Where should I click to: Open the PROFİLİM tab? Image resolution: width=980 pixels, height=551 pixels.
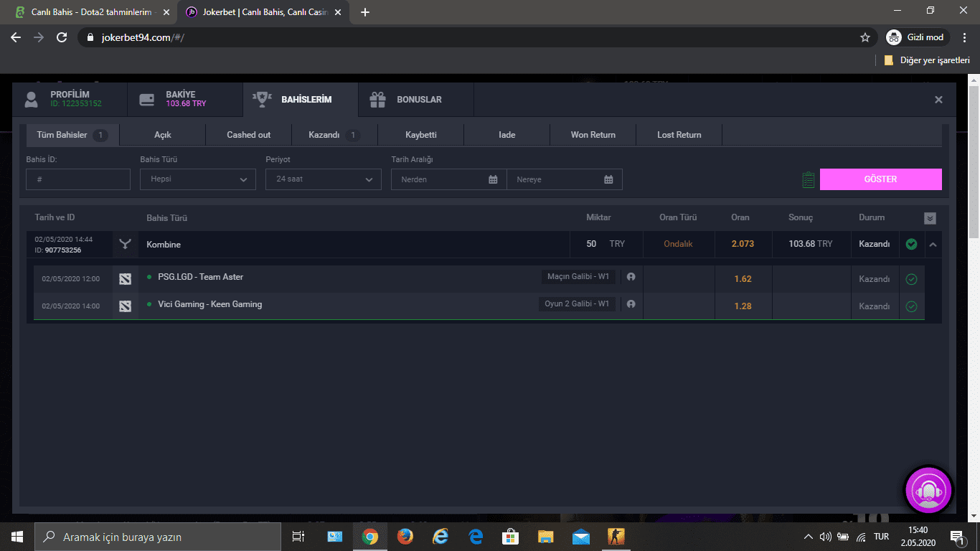[x=70, y=100]
